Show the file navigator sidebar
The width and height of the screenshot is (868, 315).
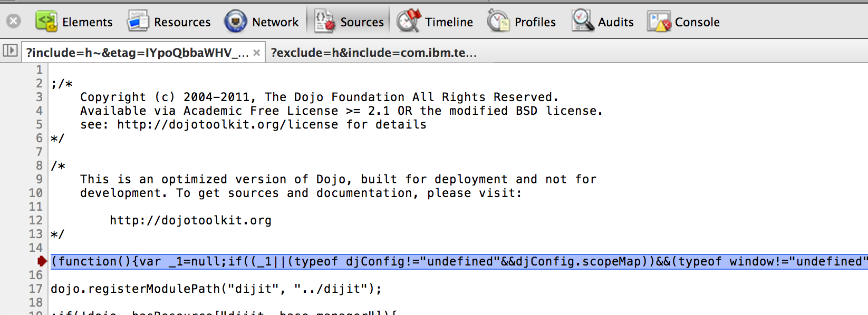(10, 51)
